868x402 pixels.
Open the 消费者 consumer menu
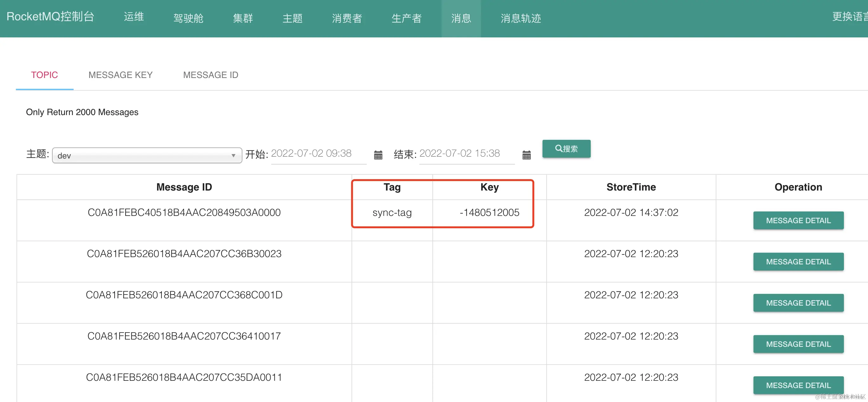347,18
